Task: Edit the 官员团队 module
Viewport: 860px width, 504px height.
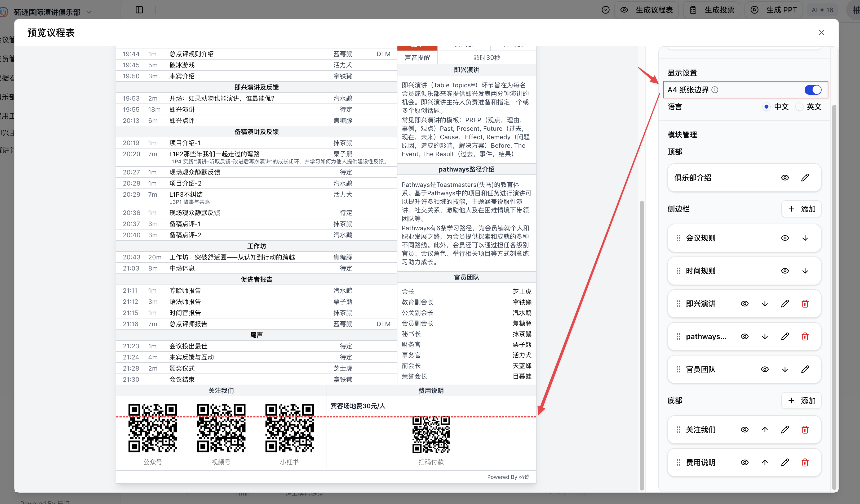Action: coord(805,369)
